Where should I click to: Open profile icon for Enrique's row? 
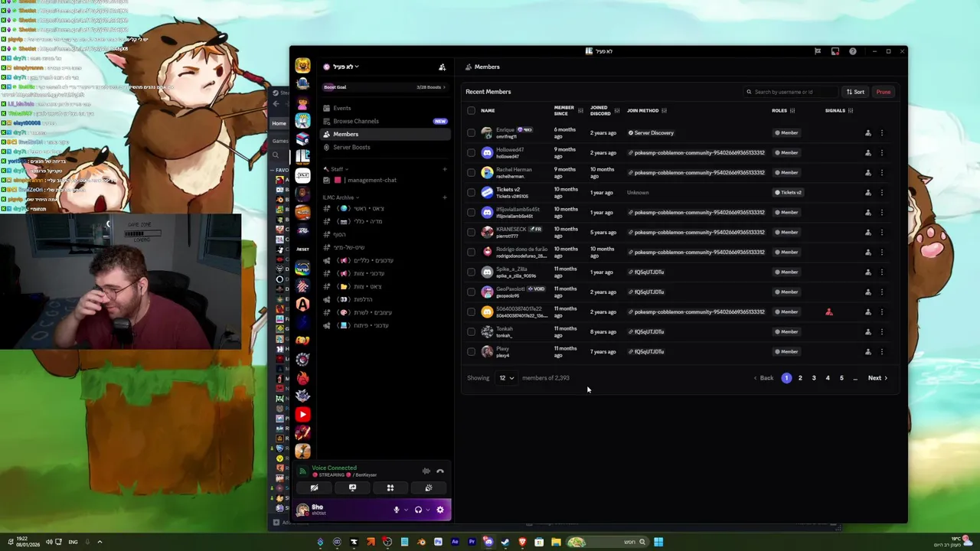click(867, 133)
